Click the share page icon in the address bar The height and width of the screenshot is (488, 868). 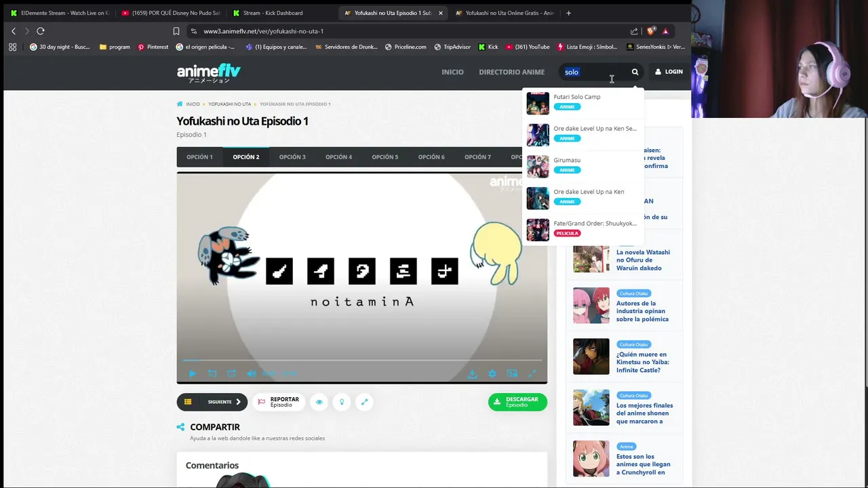634,31
